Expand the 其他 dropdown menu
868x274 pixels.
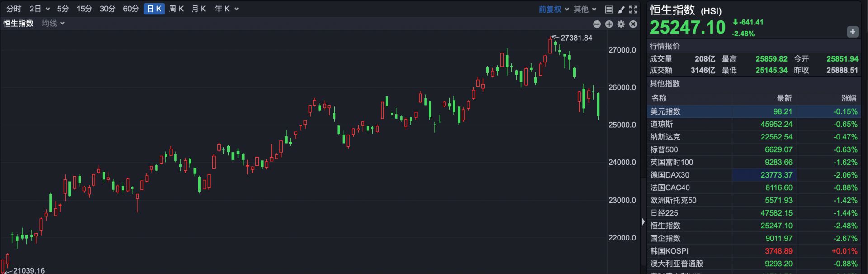[585, 9]
